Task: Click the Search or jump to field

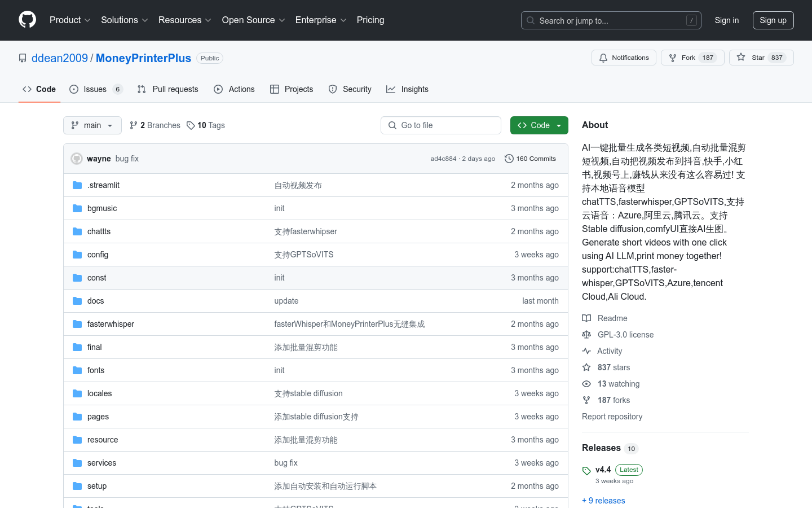Action: (x=611, y=20)
